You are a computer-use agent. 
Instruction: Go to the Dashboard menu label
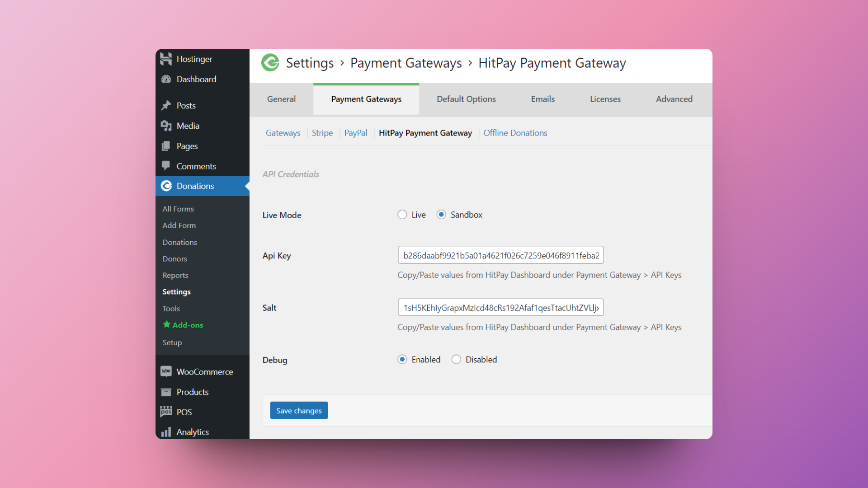click(x=196, y=79)
